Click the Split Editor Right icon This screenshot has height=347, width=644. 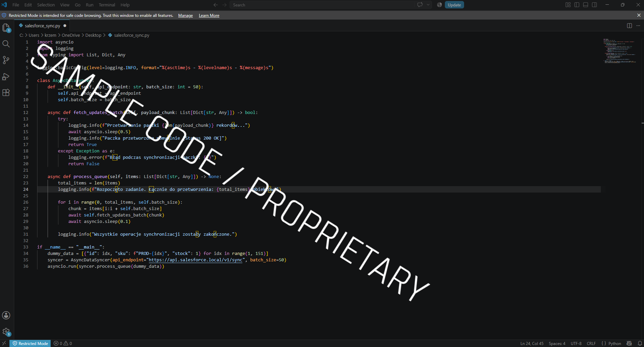(629, 26)
